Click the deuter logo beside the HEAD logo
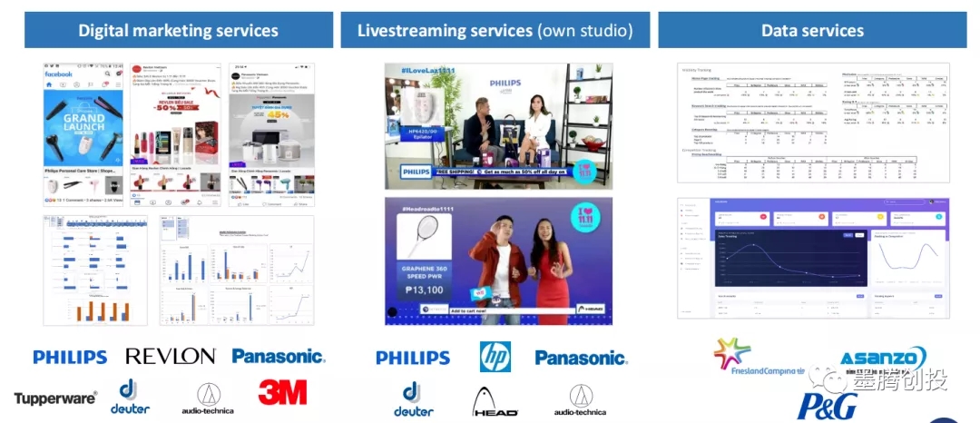This screenshot has width=980, height=423. click(x=413, y=399)
